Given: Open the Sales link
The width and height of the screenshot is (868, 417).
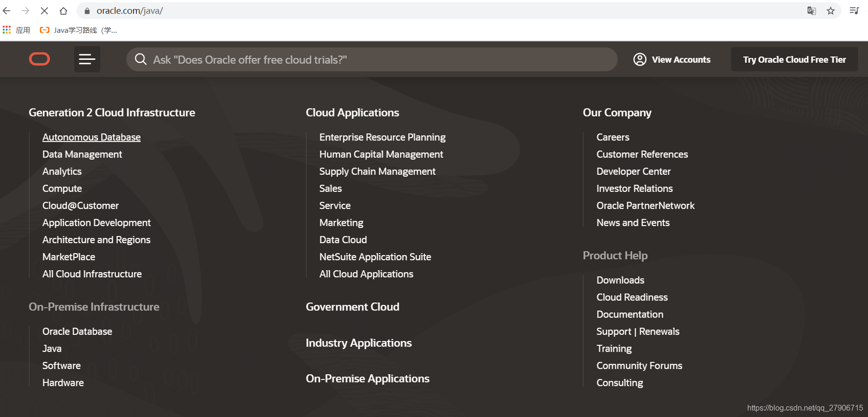Looking at the screenshot, I should [x=331, y=189].
